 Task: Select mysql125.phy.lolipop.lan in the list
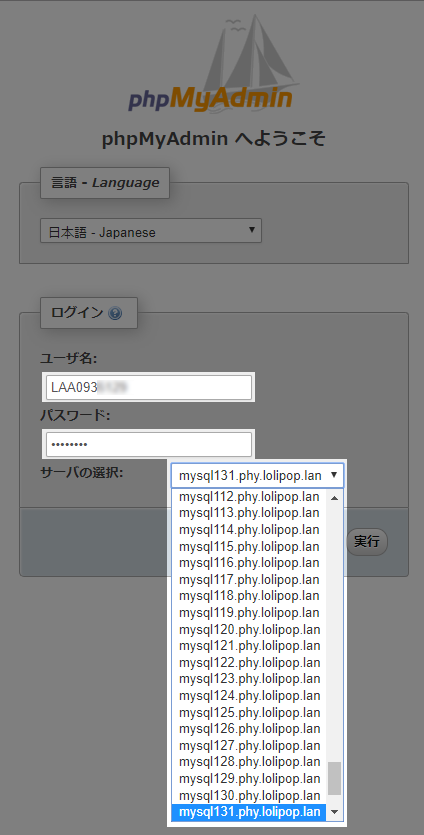249,713
